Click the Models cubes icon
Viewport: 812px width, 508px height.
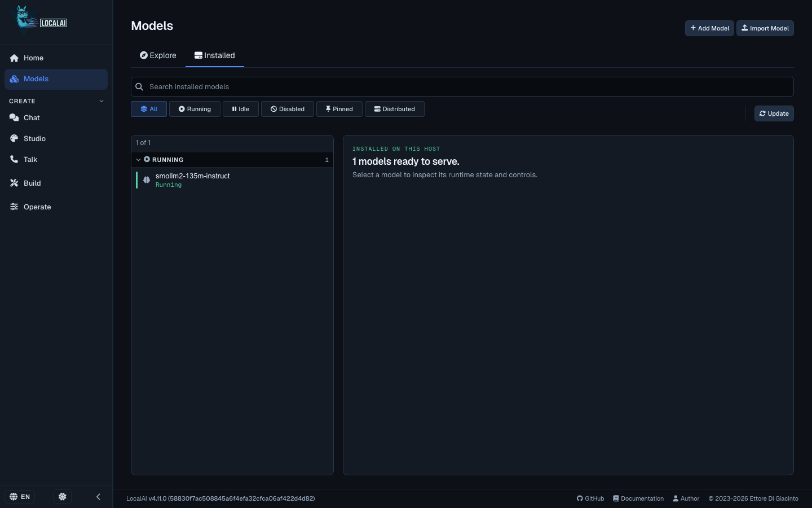[14, 79]
